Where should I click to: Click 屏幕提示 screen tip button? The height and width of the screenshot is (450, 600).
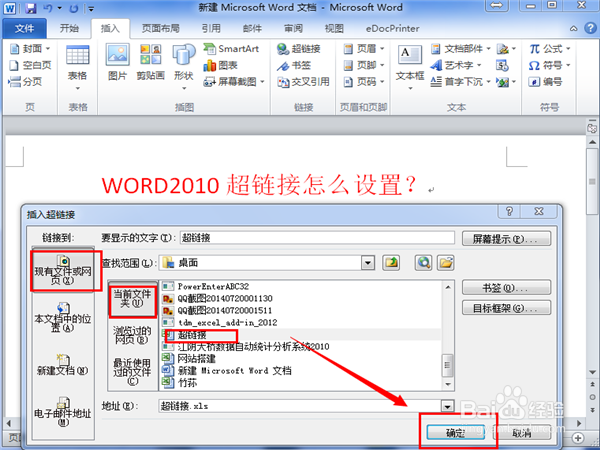tap(506, 239)
